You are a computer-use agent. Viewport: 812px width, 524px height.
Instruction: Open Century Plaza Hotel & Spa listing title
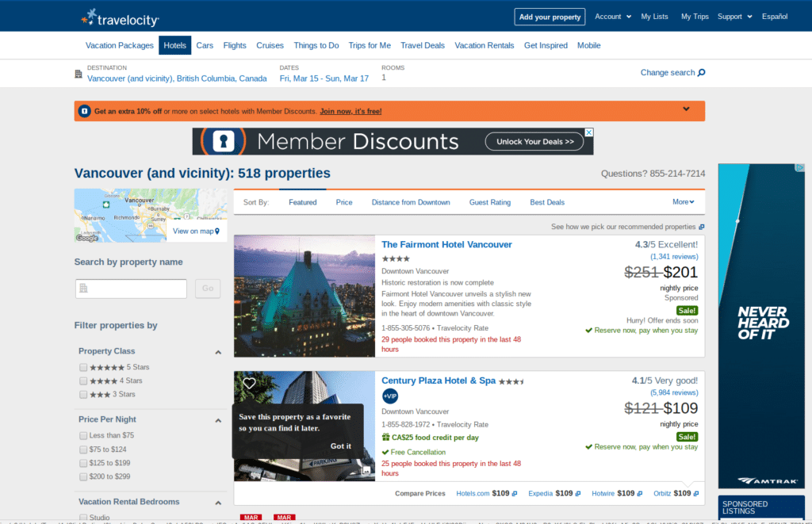click(439, 381)
